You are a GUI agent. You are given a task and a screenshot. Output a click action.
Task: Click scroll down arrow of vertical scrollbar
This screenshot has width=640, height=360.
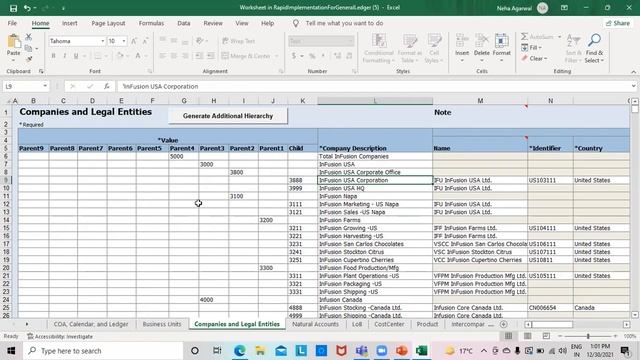(635, 315)
